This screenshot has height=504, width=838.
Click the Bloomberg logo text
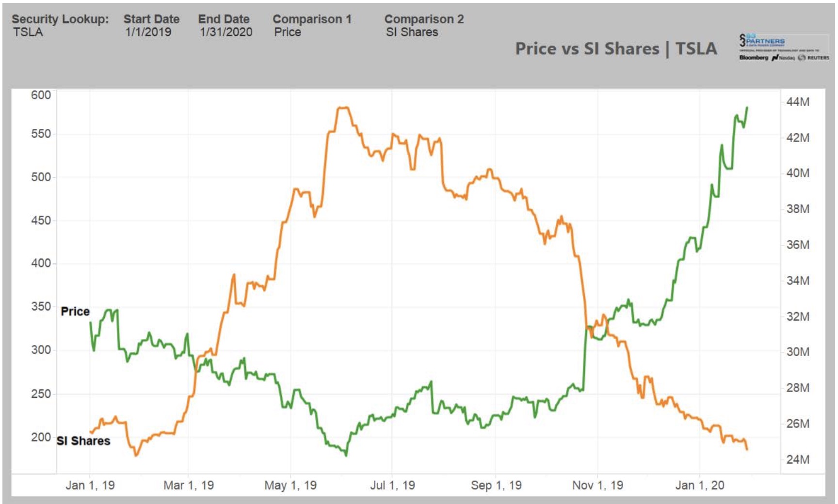pos(754,58)
